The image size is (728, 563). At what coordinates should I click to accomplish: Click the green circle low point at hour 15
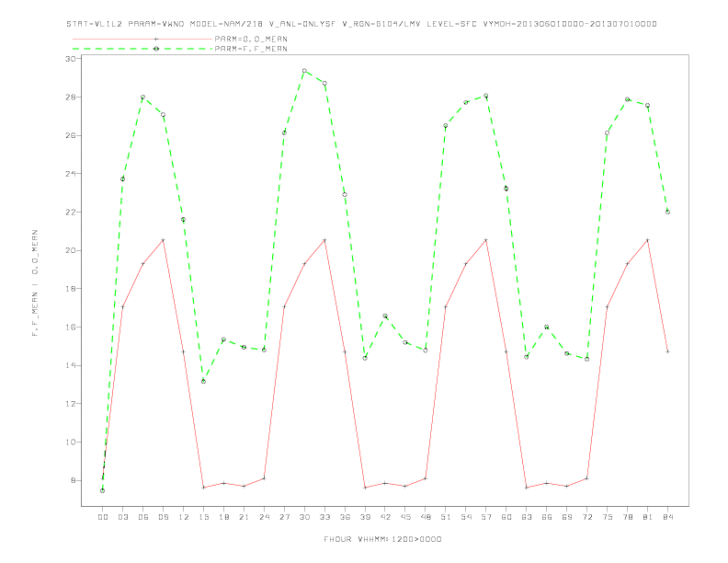coord(203,382)
